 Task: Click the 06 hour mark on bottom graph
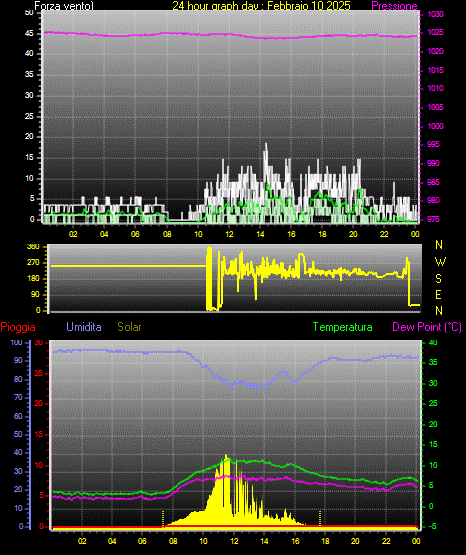click(x=142, y=541)
